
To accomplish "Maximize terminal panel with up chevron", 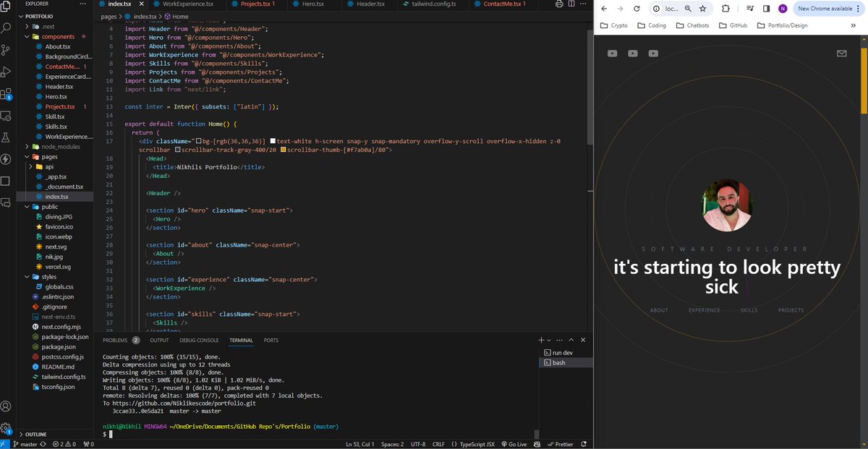I will coord(571,340).
